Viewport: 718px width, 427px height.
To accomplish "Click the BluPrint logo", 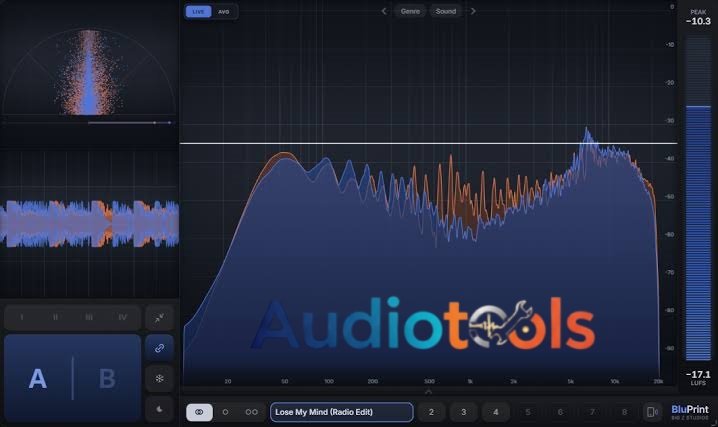I will tap(690, 411).
